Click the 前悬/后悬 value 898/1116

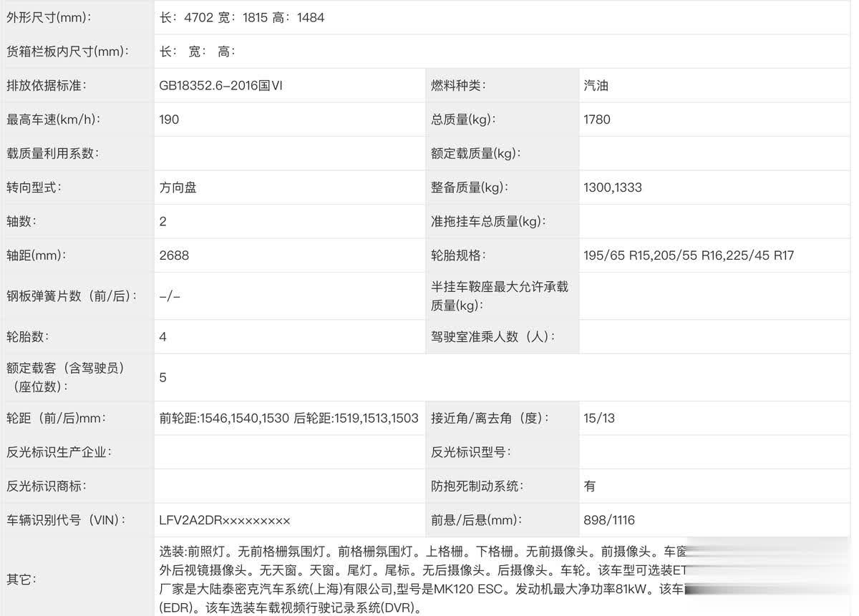click(x=609, y=520)
